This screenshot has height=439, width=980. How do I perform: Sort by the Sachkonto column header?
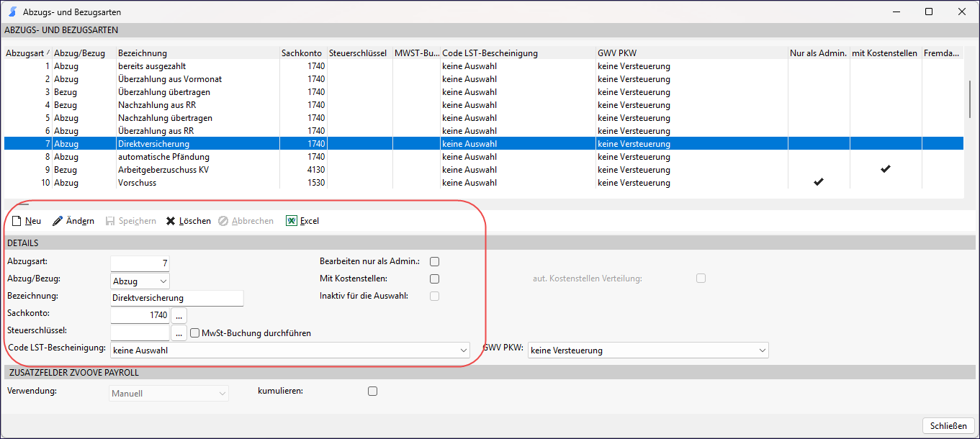pos(303,53)
